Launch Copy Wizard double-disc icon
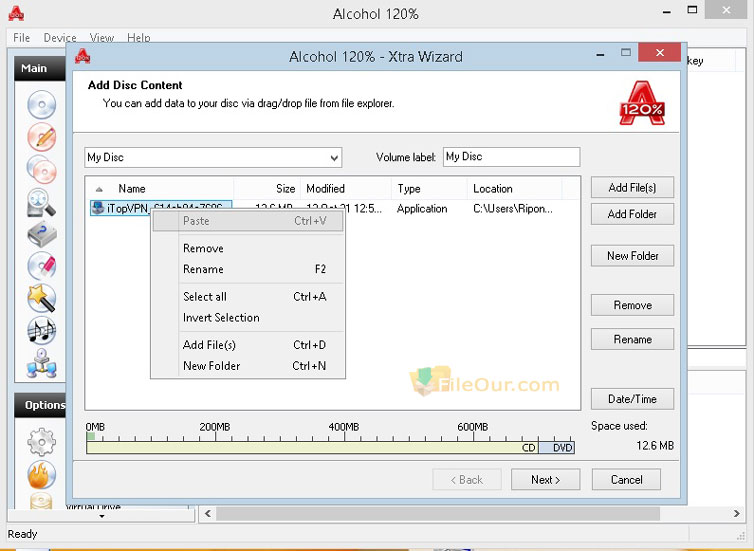Viewport: 754px width, 551px height. tap(42, 170)
